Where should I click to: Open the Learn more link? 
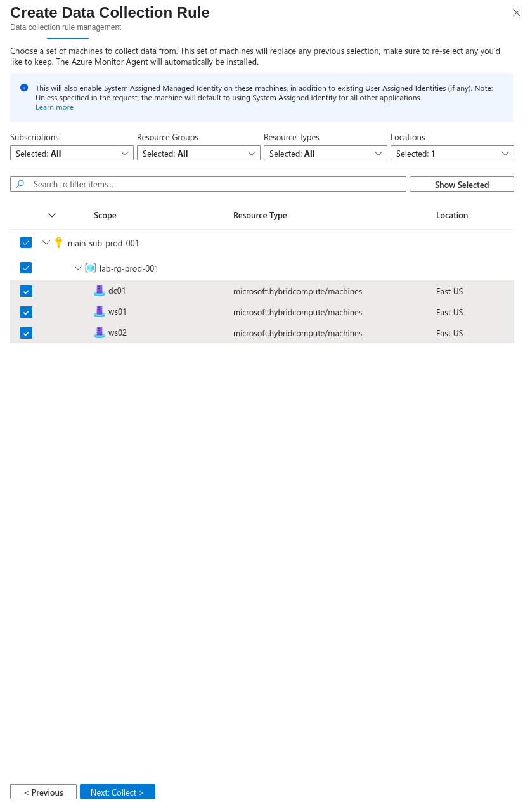click(55, 107)
